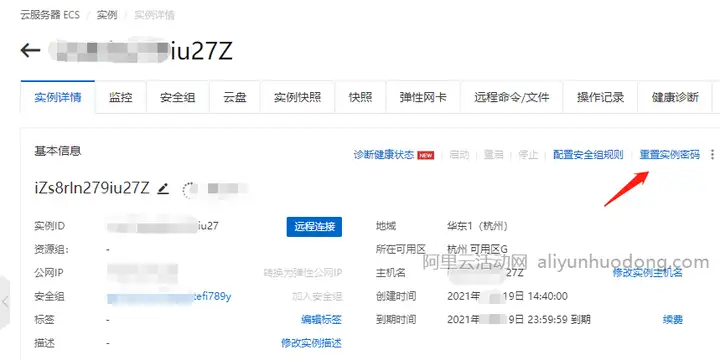Viewport: 720px width, 360px height.
Task: Edit instance name with pencil icon
Action: point(163,189)
